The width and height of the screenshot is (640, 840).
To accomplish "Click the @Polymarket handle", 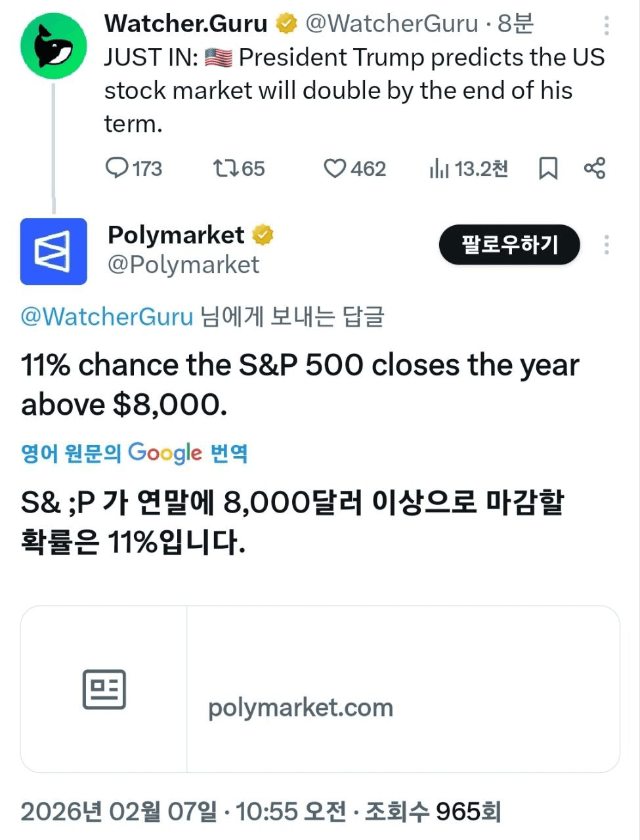I will pyautogui.click(x=183, y=264).
